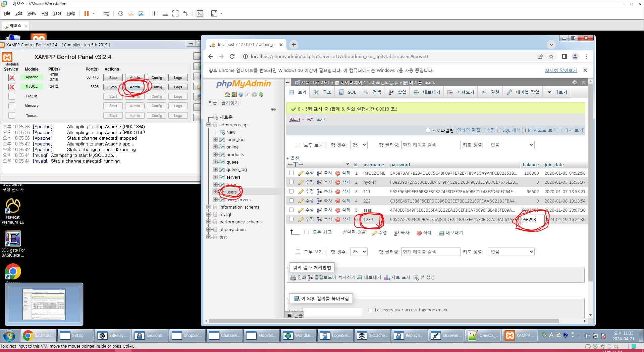Click the balance input field for user 1234
Viewport: 644px width, 352px height.
pyautogui.click(x=532, y=220)
